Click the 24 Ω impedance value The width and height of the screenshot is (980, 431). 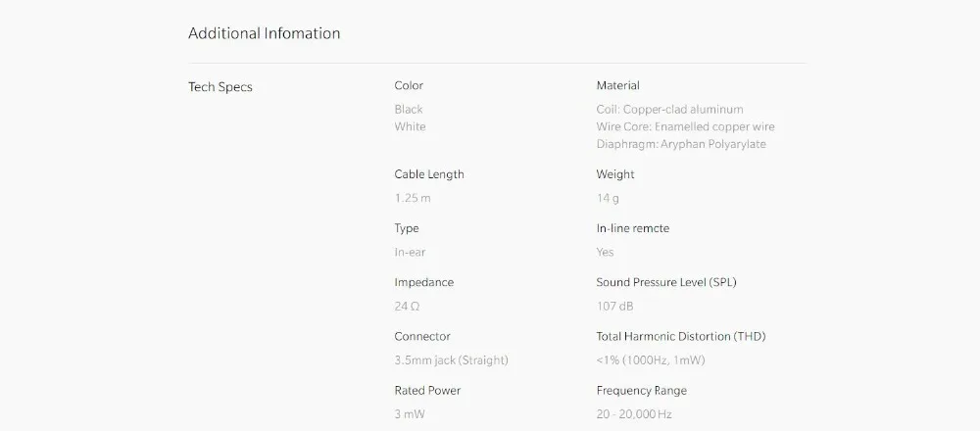click(x=407, y=306)
